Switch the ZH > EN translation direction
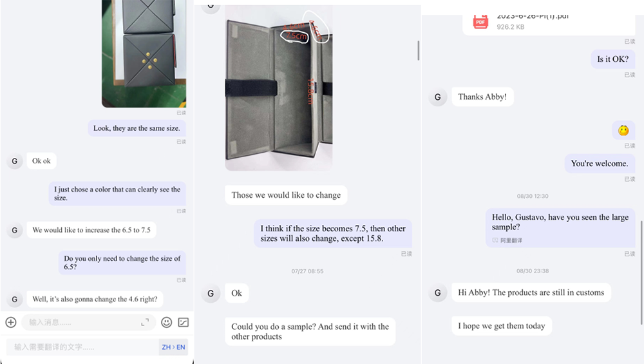 click(x=173, y=347)
